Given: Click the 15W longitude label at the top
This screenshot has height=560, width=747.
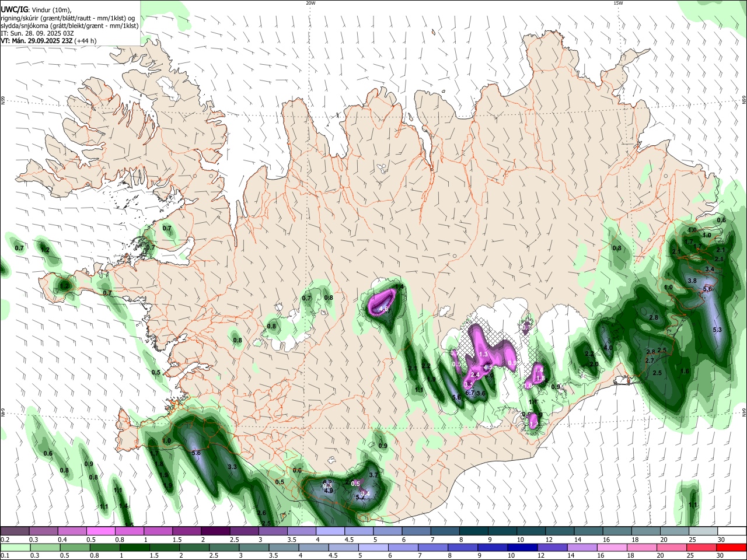Looking at the screenshot, I should pos(618,3).
